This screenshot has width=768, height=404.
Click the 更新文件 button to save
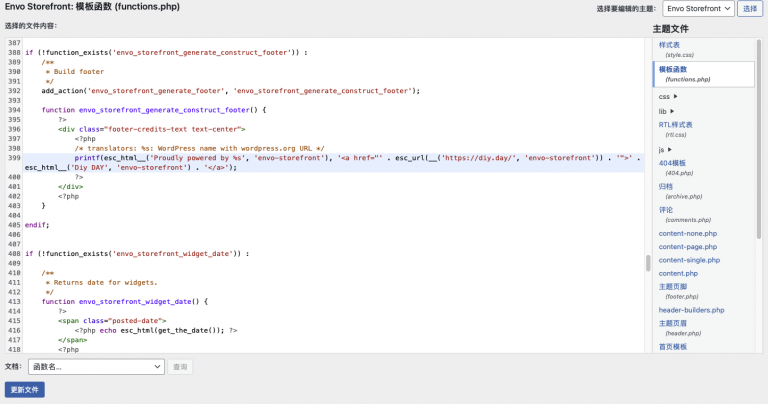tap(25, 390)
